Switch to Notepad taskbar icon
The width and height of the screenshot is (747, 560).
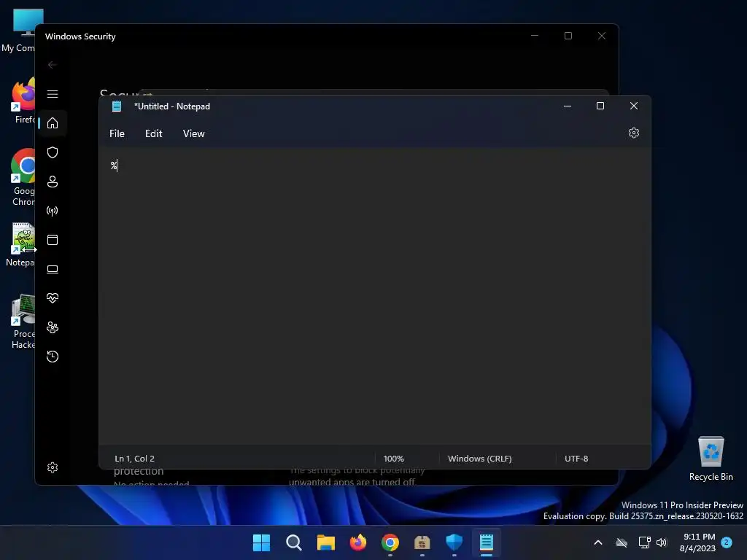point(487,542)
